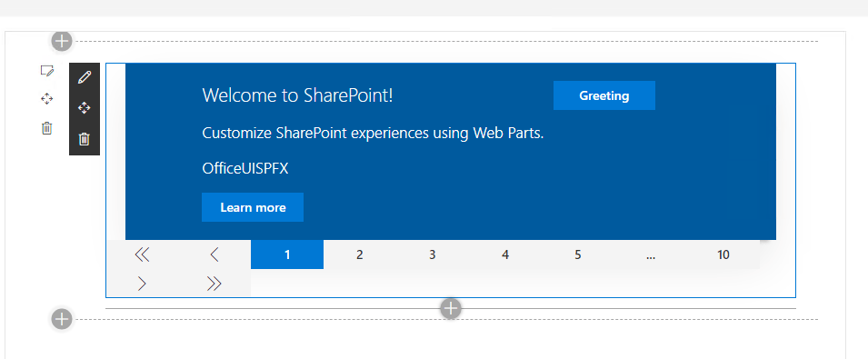Click the Greeting button
868x359 pixels.
coord(604,95)
